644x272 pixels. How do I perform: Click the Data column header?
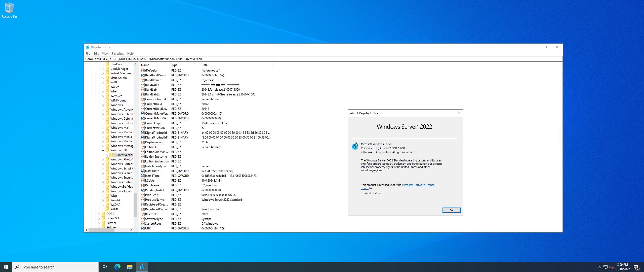pos(236,65)
